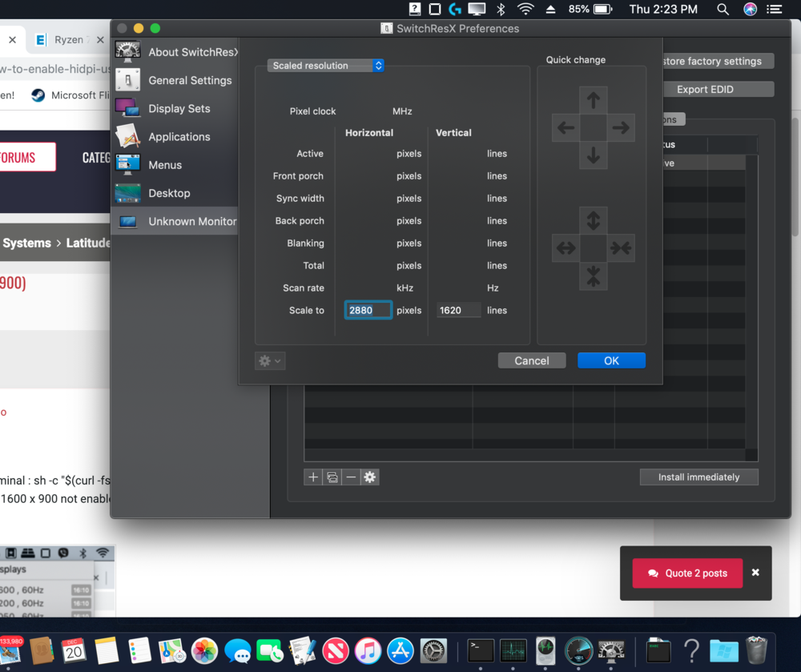Remove the resolution with the minus button

(x=351, y=477)
